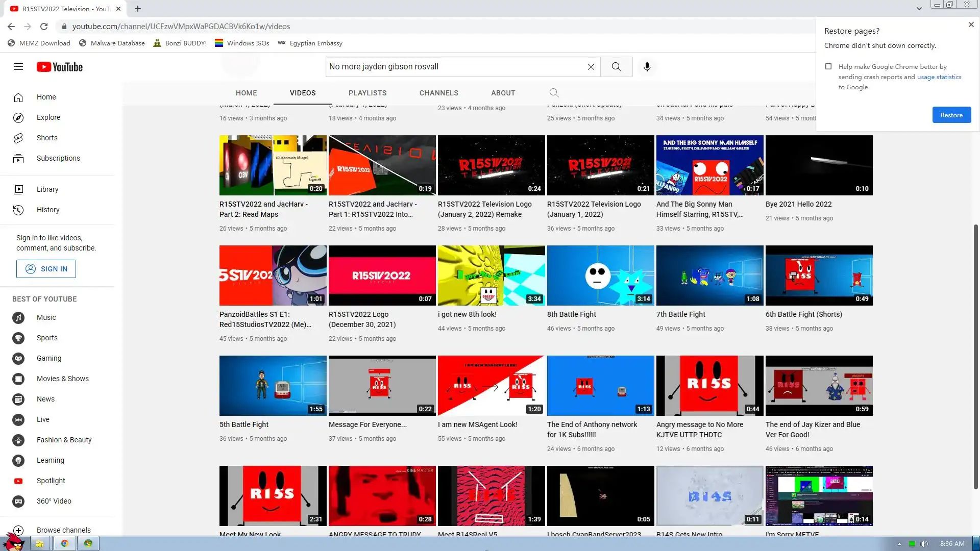This screenshot has width=980, height=551.
Task: Open the Shorts sidebar icon
Action: pos(18,138)
